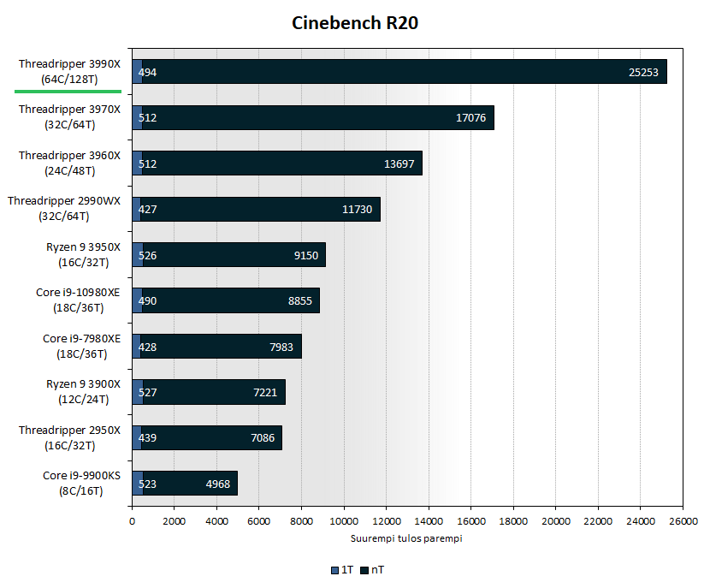Click the 1T value "427"
This screenshot has height=588, width=710.
click(147, 210)
